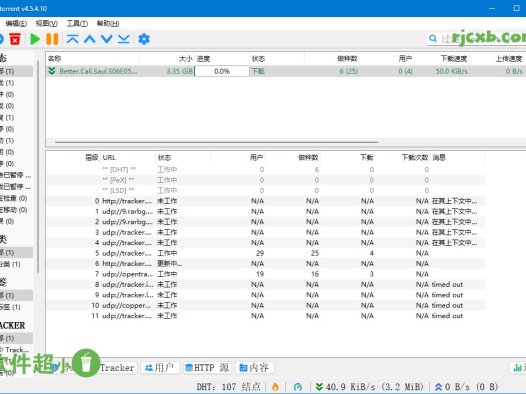Move torrent down one in queue
The image size is (526, 394).
click(x=107, y=39)
